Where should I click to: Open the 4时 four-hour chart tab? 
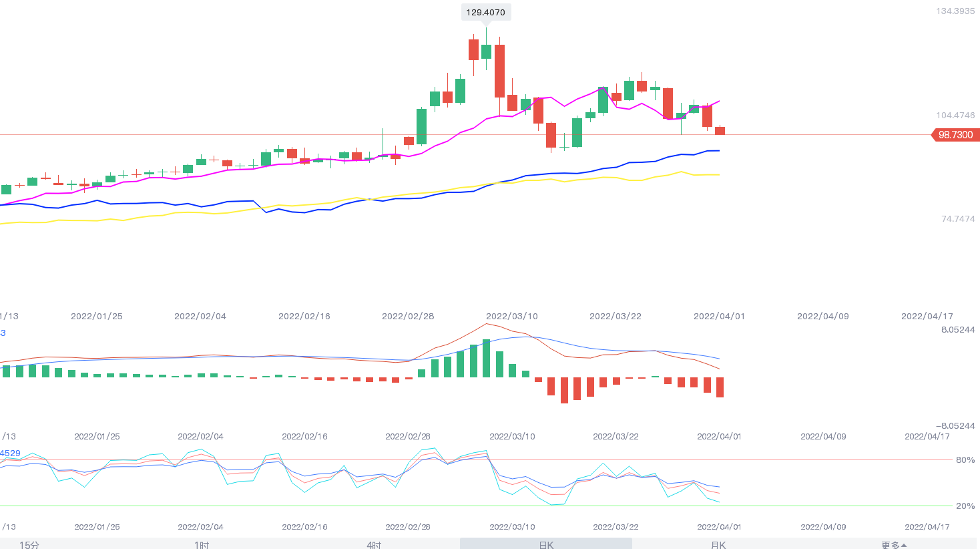(x=374, y=544)
